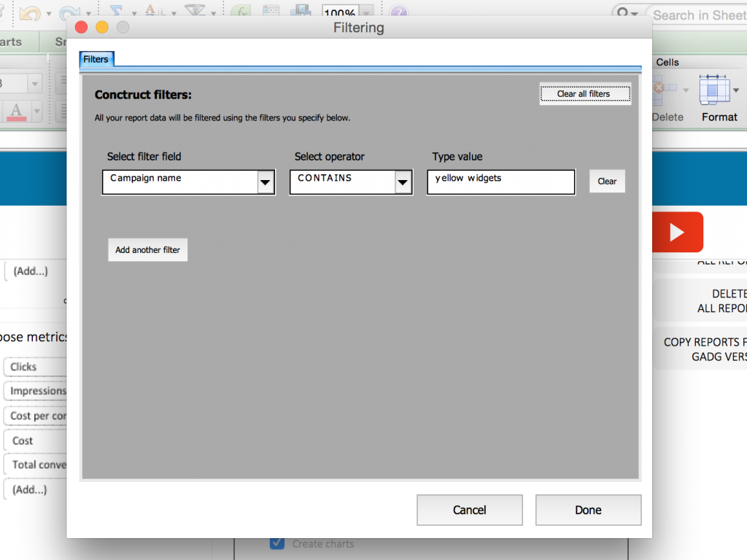Image resolution: width=747 pixels, height=560 pixels.
Task: Click the AutoSum sigma icon in the toolbar
Action: click(116, 10)
